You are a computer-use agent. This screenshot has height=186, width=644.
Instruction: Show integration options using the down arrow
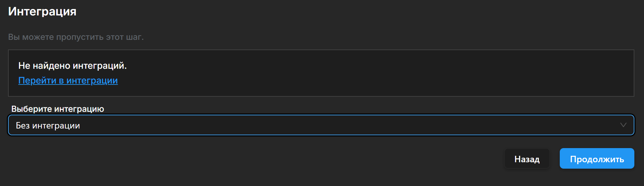point(623,125)
